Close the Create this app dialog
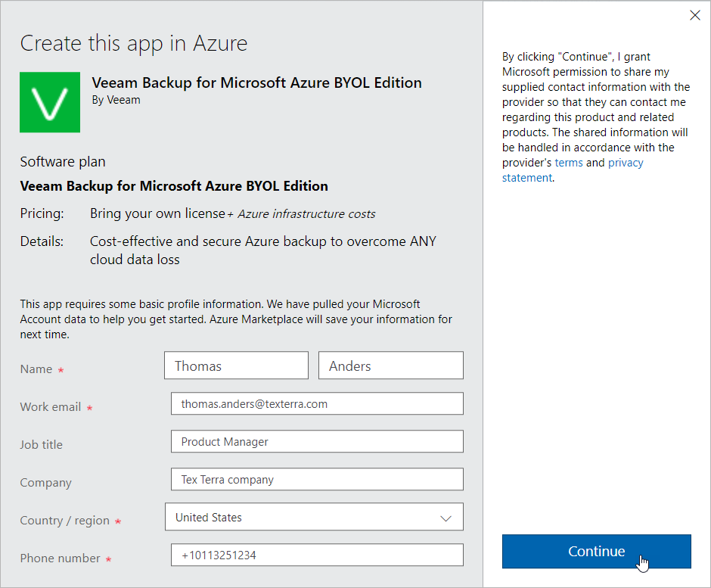This screenshot has height=588, width=711. (695, 15)
